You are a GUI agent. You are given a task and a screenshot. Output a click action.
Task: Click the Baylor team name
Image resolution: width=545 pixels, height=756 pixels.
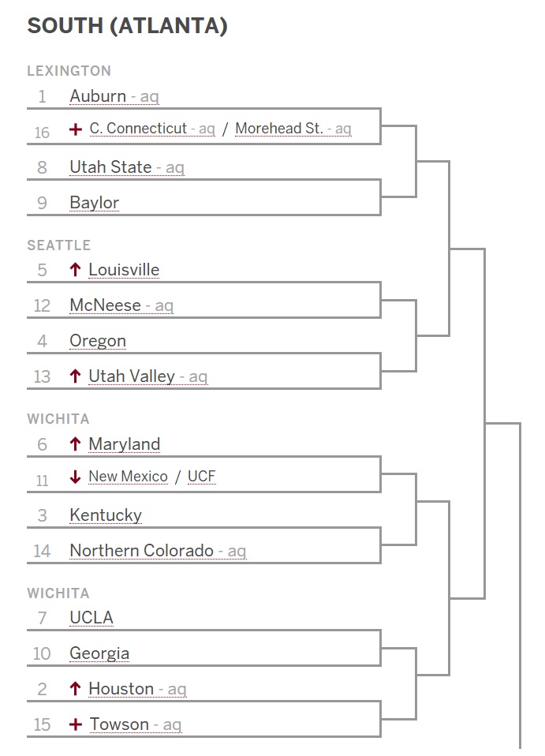click(x=94, y=203)
